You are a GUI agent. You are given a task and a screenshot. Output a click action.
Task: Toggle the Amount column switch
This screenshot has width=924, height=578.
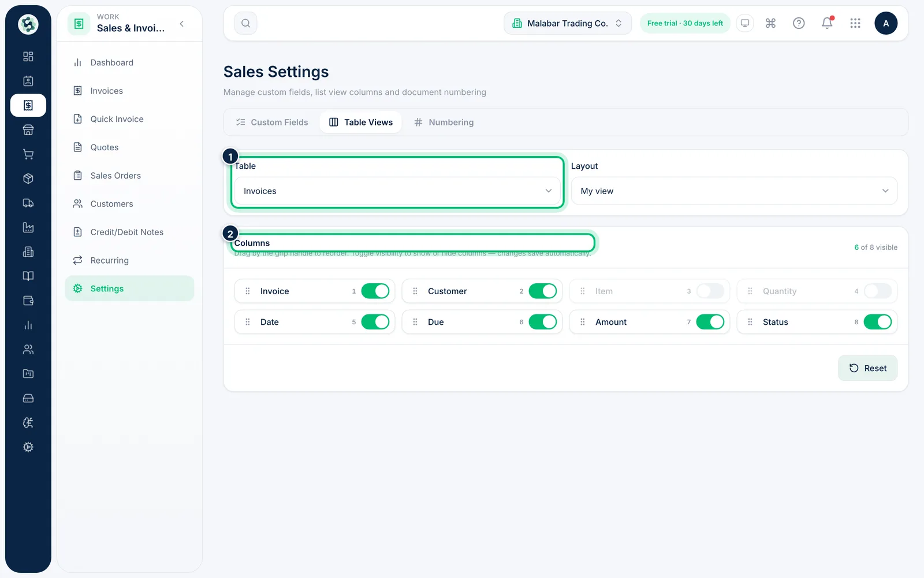tap(710, 322)
